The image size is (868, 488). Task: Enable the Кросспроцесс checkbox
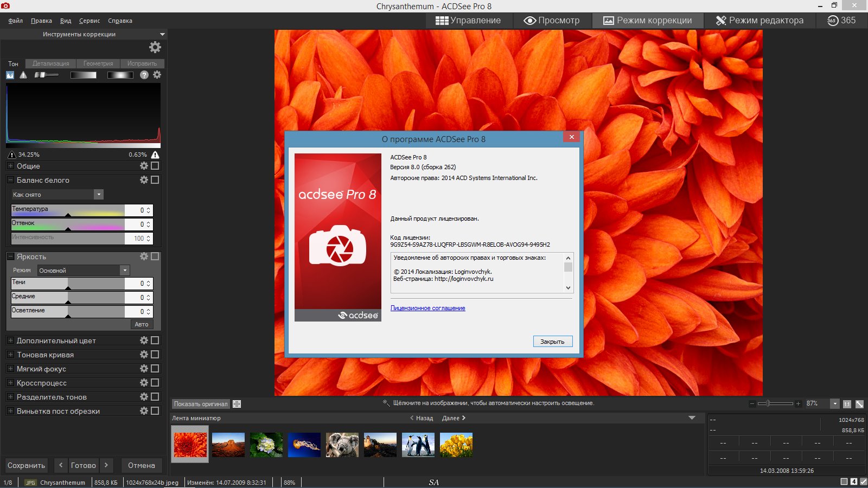(x=155, y=383)
